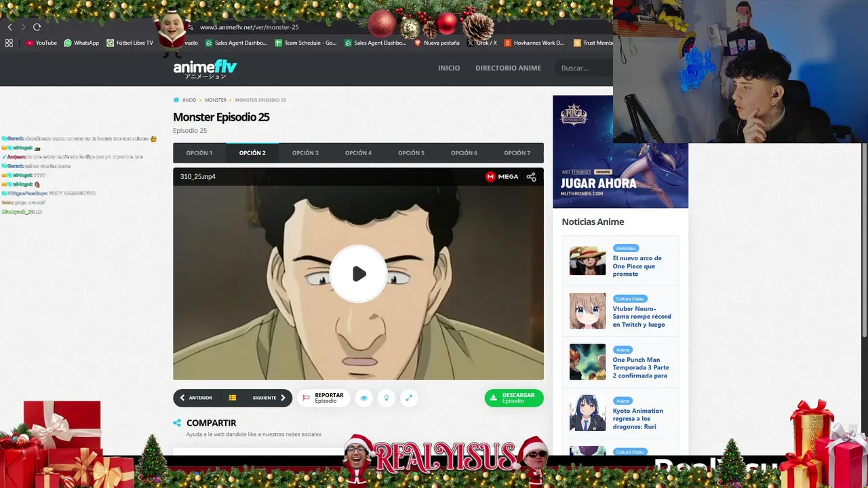868x488 pixels.
Task: Click MONSTER breadcrumb link
Action: pos(216,100)
